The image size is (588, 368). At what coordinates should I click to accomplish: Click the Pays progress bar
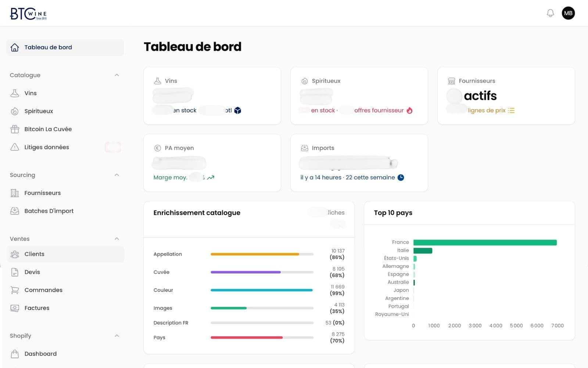coord(262,337)
